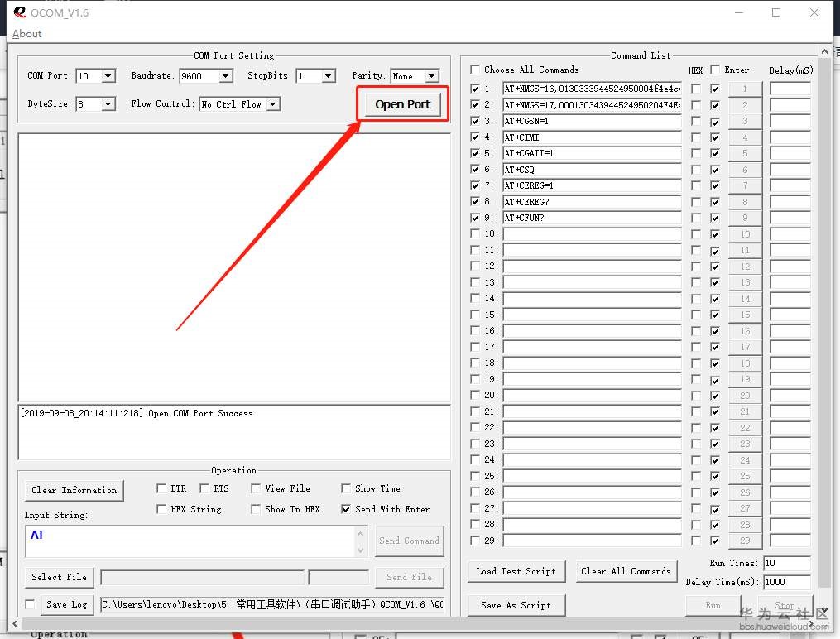Click the Save Log button

coord(66,604)
